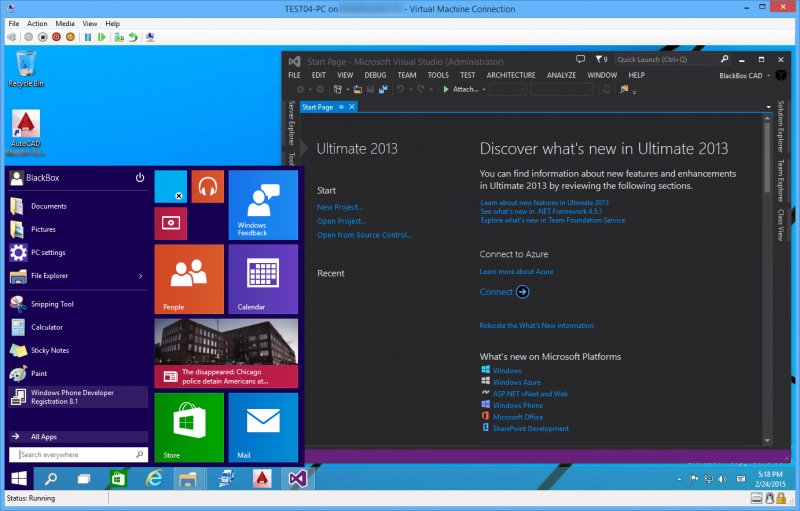Screen dimensions: 800x511
Task: Click the New Project... link
Action: pos(340,207)
